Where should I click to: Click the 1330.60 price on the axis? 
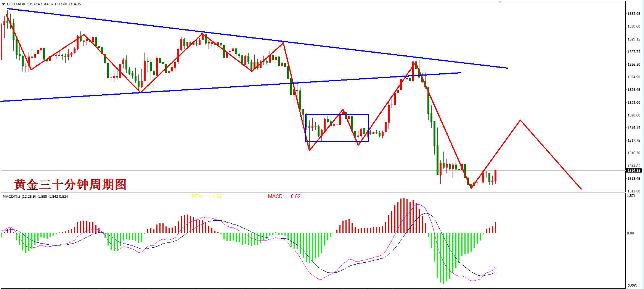634,26
